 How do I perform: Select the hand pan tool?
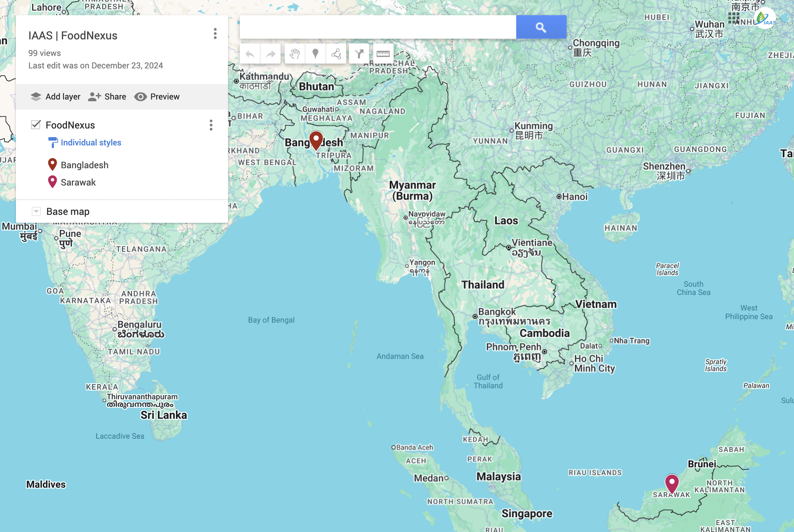[x=295, y=54]
